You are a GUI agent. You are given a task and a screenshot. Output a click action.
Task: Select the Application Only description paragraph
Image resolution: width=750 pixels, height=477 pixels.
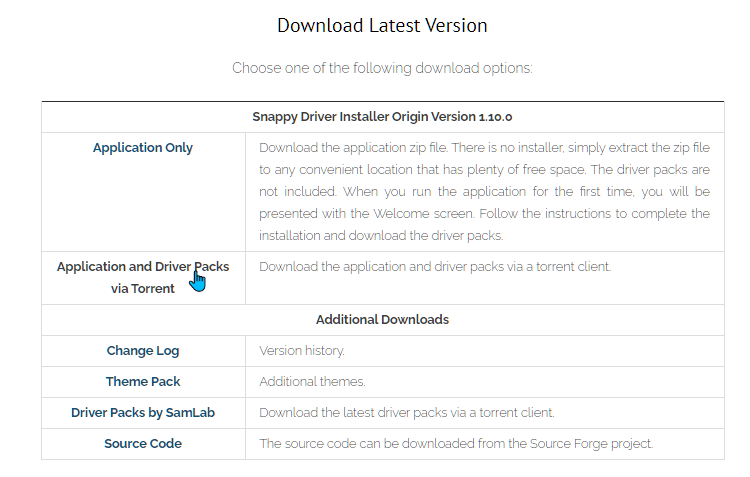(485, 191)
